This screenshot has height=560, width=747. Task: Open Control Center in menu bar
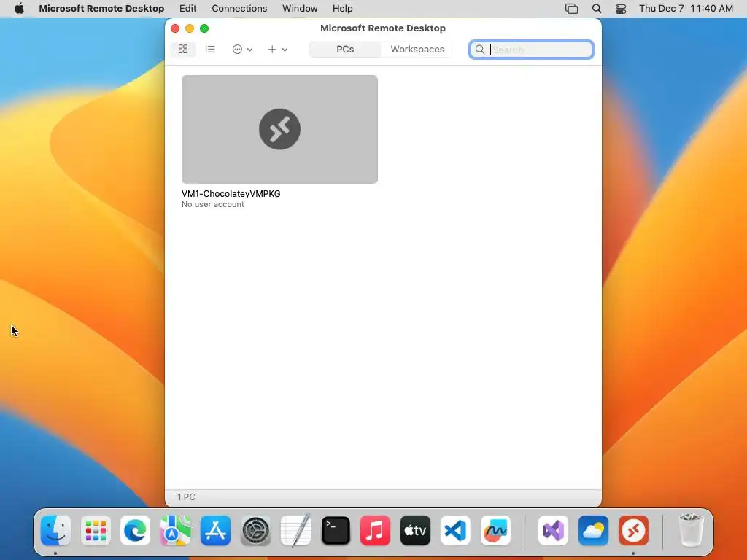click(x=621, y=9)
